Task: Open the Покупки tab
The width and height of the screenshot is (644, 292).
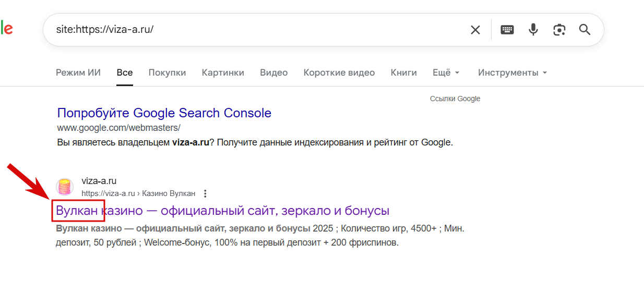Action: 167,72
